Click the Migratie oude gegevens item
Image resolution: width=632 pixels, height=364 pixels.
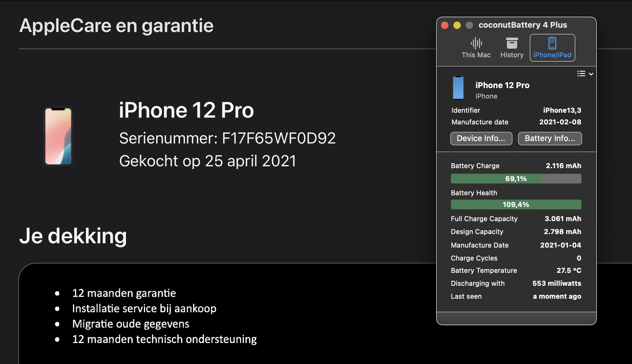click(x=131, y=324)
